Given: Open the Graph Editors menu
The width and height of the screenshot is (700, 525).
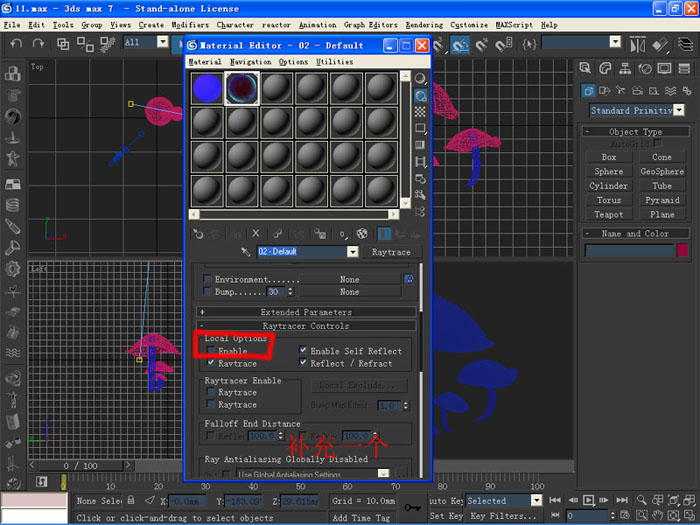Looking at the screenshot, I should (370, 25).
